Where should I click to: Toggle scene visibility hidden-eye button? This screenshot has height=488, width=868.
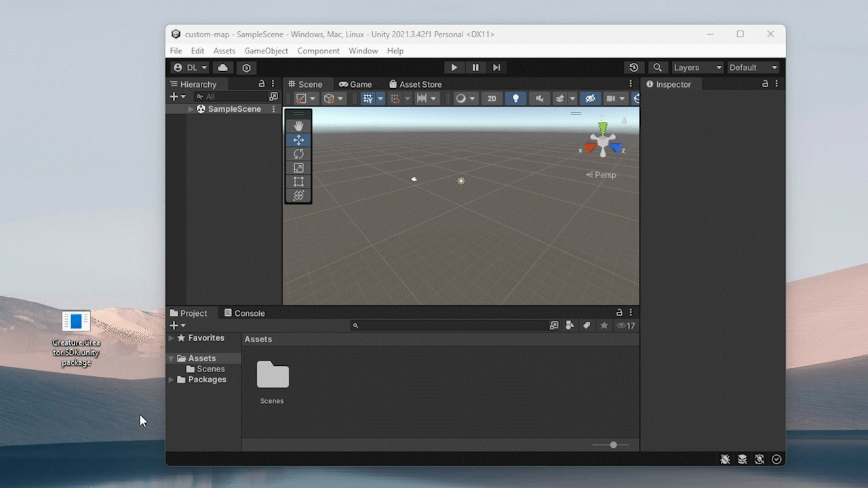coord(590,99)
